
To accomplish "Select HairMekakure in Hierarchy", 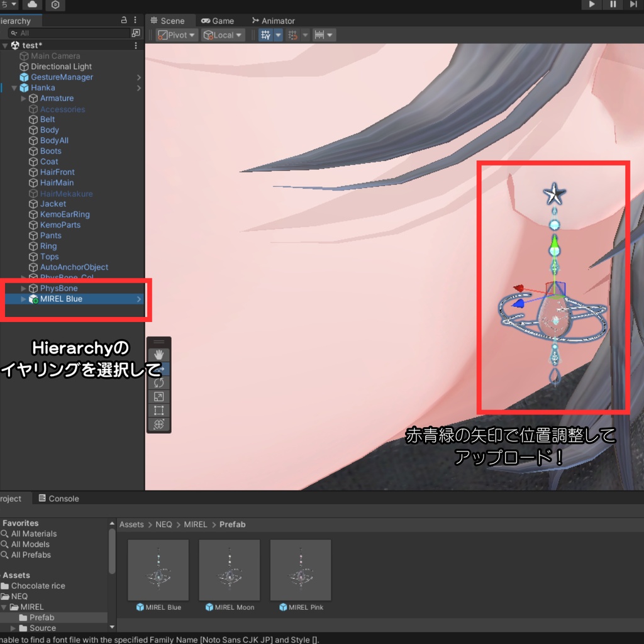I will tap(66, 194).
